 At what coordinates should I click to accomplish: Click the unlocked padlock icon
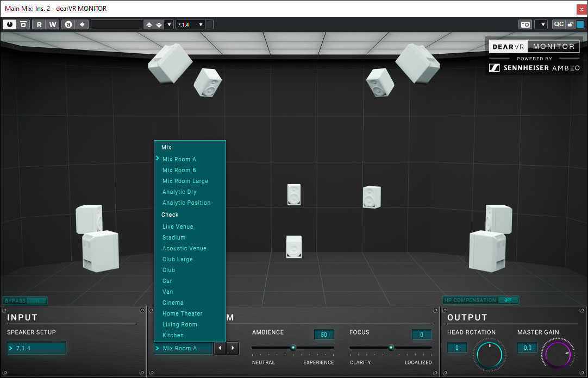[x=570, y=24]
